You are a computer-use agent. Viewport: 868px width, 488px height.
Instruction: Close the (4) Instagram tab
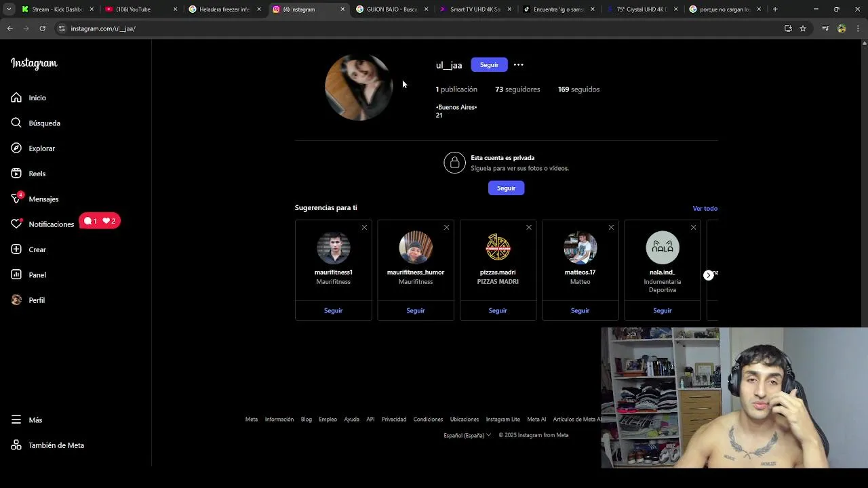[342, 9]
